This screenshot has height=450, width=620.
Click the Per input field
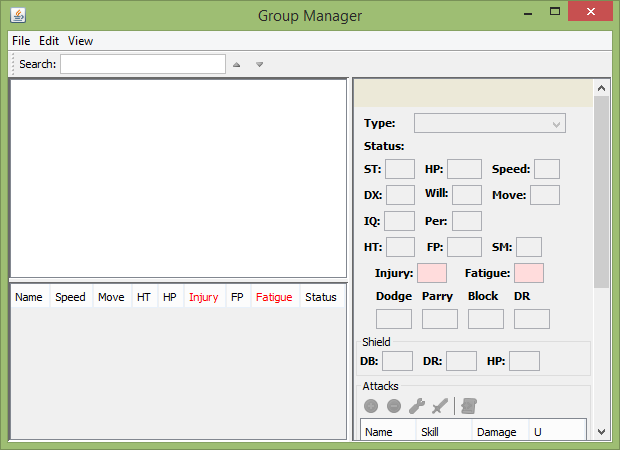(467, 221)
